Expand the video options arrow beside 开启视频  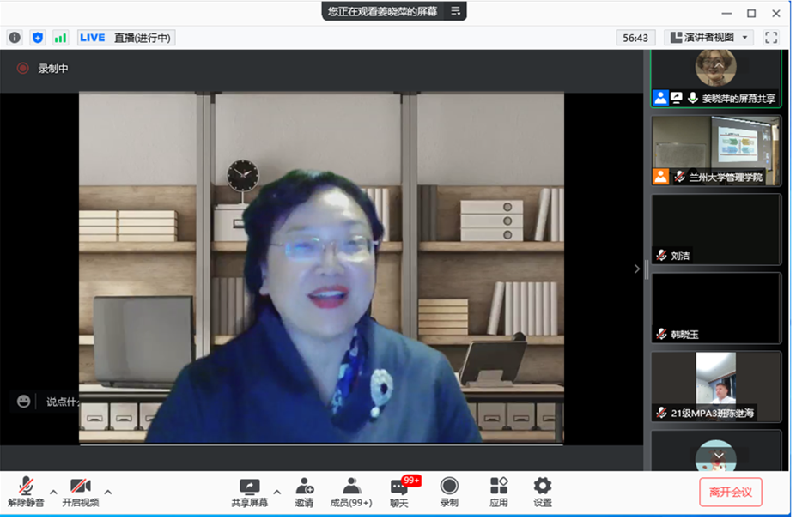[108, 492]
